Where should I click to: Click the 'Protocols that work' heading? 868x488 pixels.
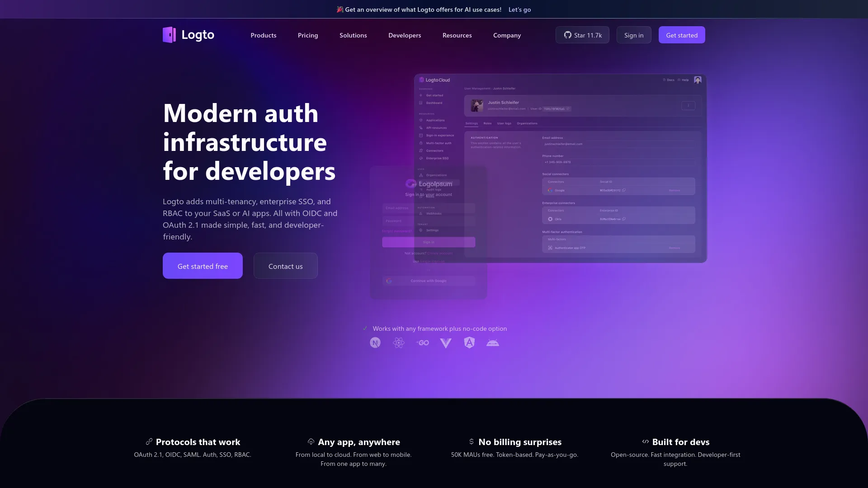[198, 442]
